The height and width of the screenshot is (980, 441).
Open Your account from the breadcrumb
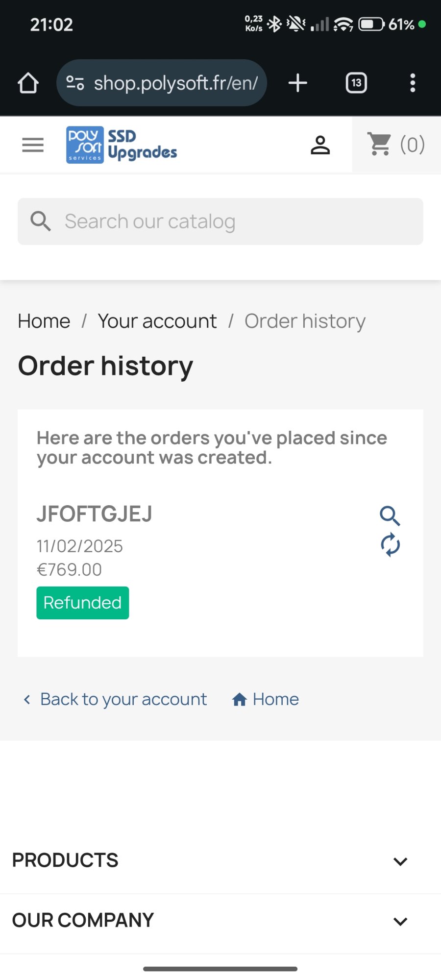click(x=157, y=321)
